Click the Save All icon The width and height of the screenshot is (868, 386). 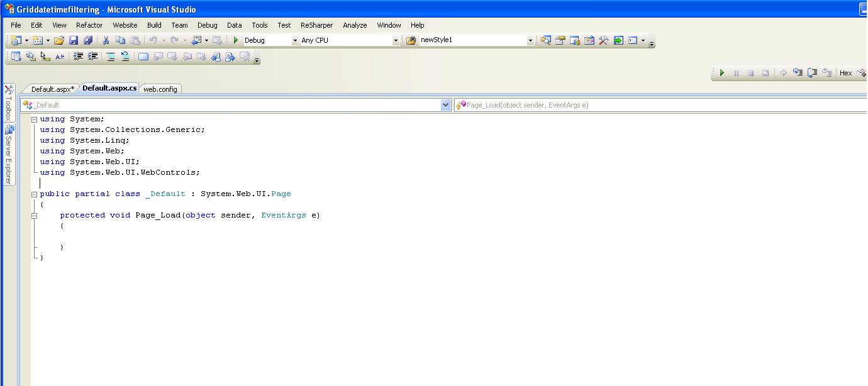click(88, 40)
